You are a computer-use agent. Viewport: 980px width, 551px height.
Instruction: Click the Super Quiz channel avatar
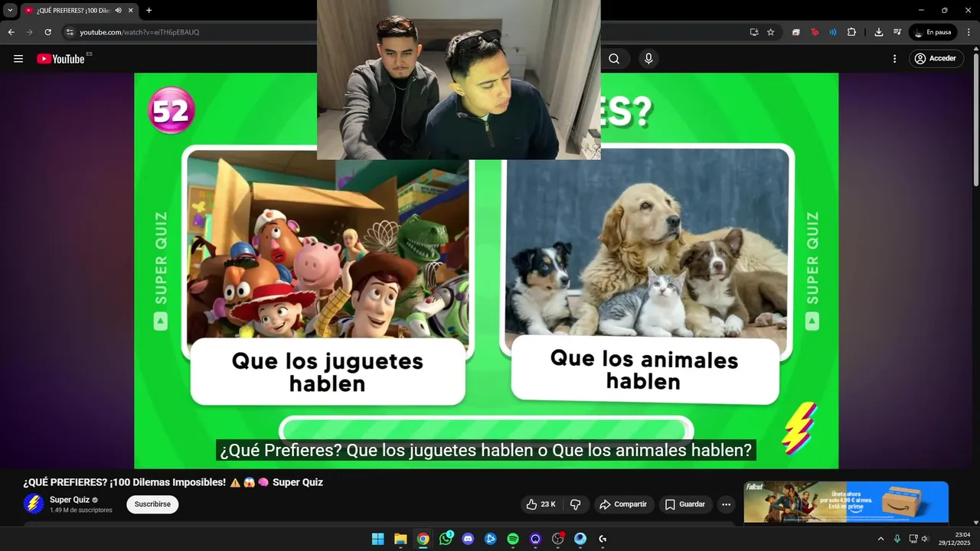pyautogui.click(x=34, y=504)
